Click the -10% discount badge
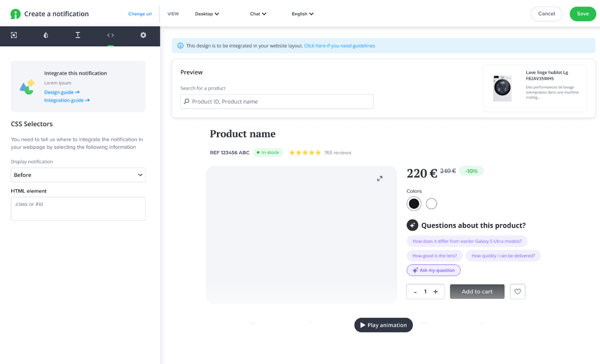 472,171
